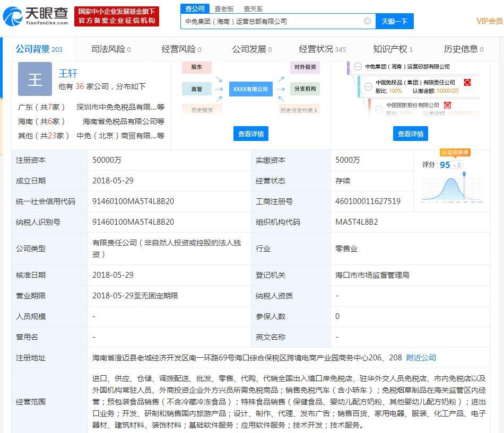The height and width of the screenshot is (433, 504).
Task: Click the 国家中小企业发展基金旗下 red banner
Action: coord(117,16)
